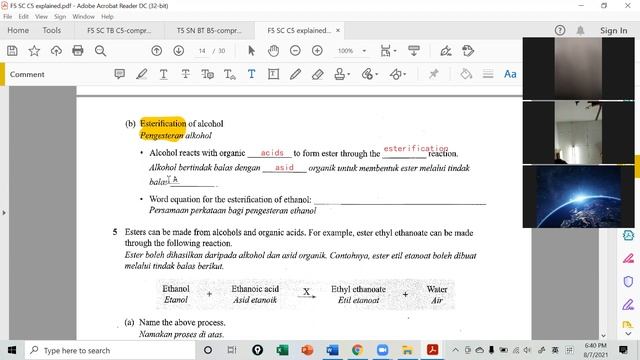Activate the hand pan tool

tap(273, 51)
